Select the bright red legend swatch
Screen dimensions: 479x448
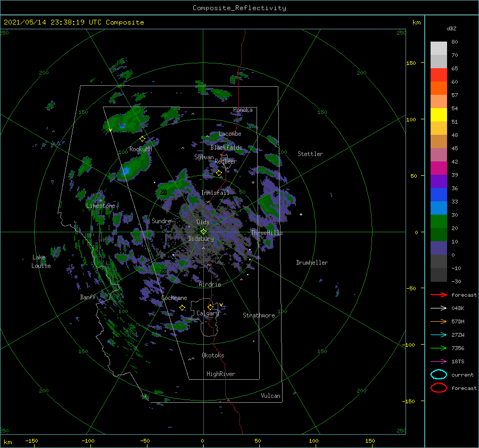point(439,75)
